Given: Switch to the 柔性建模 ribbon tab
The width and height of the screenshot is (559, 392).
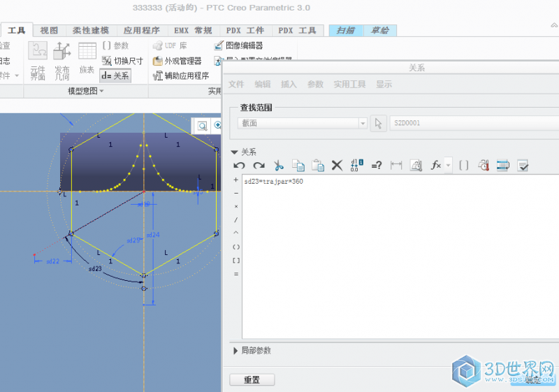Looking at the screenshot, I should click(x=91, y=30).
